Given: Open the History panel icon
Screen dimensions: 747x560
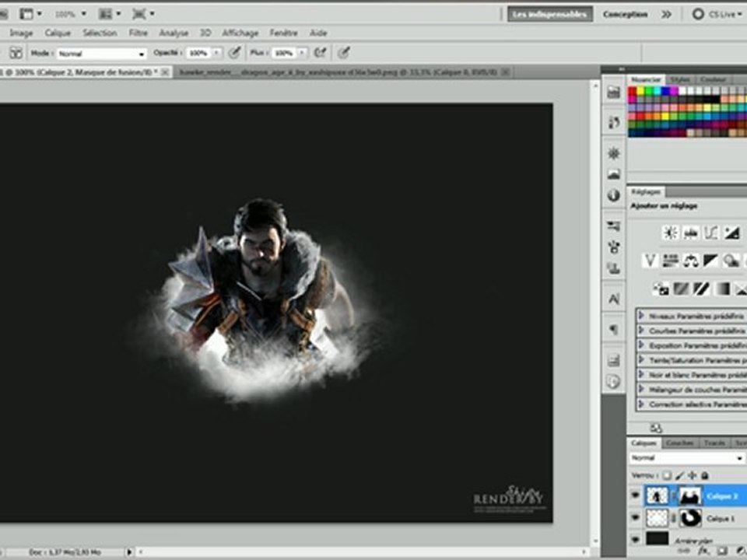Looking at the screenshot, I should tap(614, 122).
